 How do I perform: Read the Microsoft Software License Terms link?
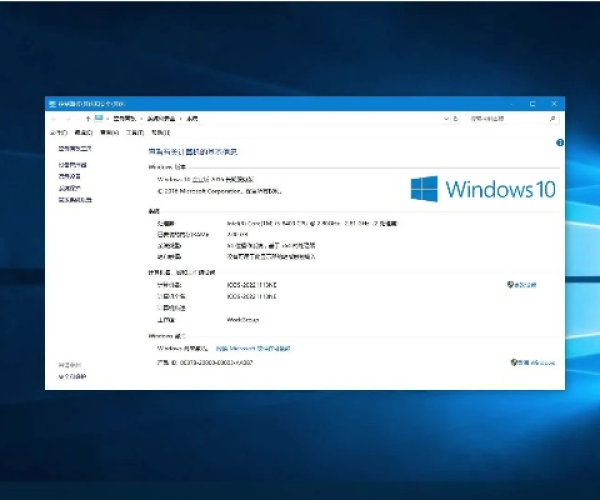click(x=253, y=349)
